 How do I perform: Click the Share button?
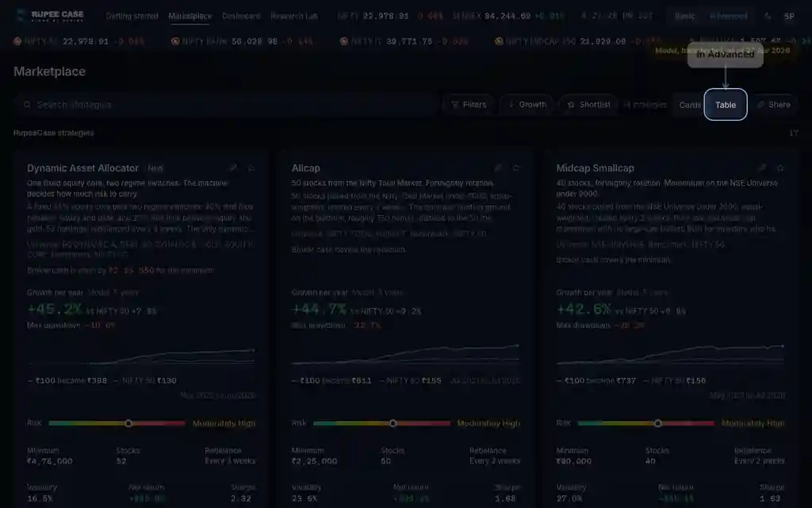[x=774, y=105]
